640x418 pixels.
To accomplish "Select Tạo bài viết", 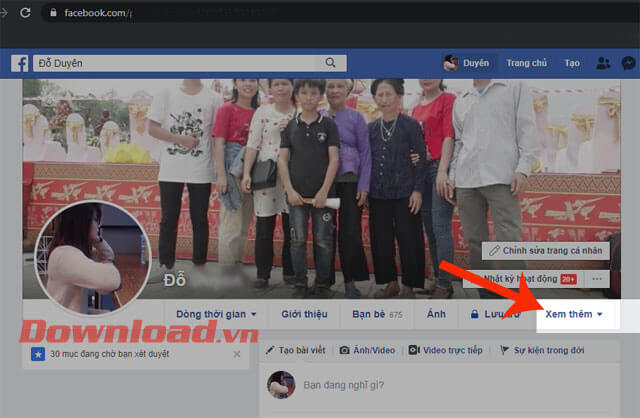I will pos(296,350).
